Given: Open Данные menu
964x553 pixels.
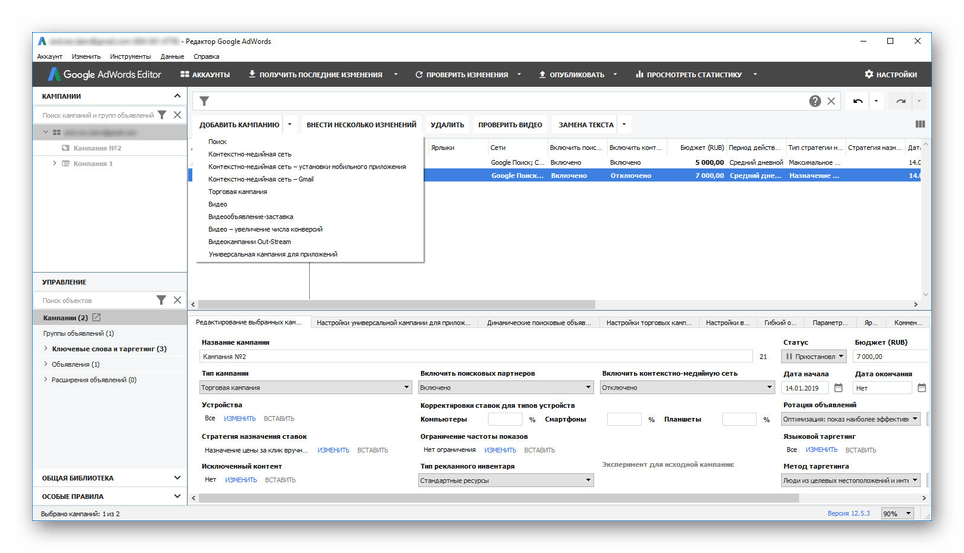Looking at the screenshot, I should point(172,57).
